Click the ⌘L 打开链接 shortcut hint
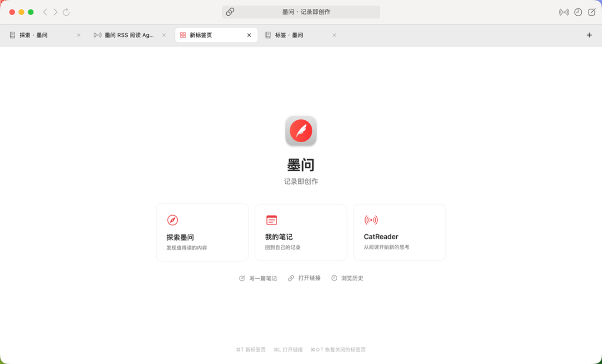 (x=288, y=350)
